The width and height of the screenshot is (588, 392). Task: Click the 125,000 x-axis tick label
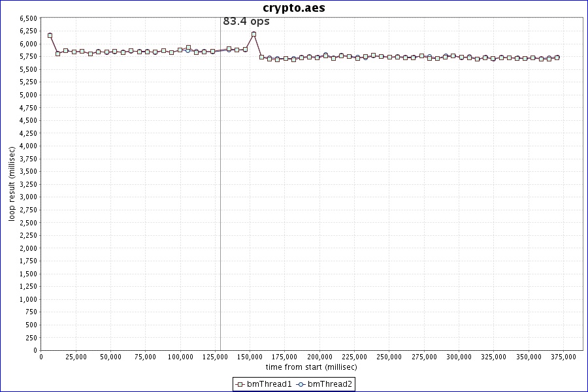click(x=215, y=357)
